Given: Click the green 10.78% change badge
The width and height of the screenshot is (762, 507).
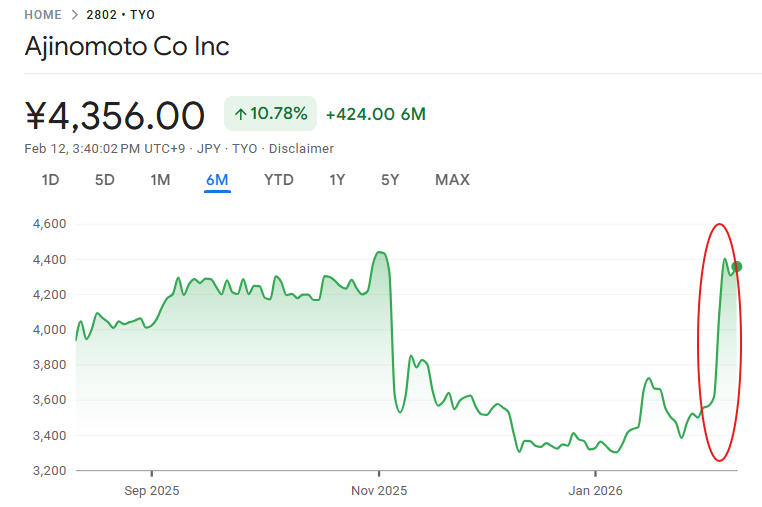Looking at the screenshot, I should point(270,114).
